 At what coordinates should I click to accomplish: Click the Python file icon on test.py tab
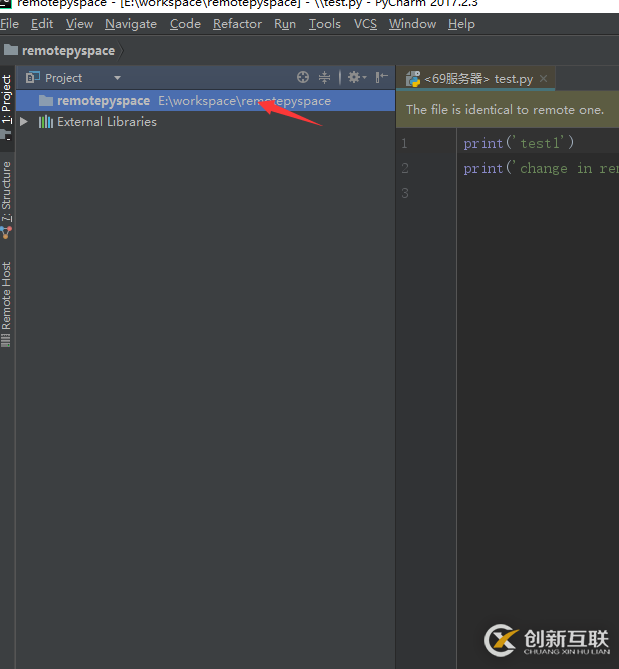pyautogui.click(x=413, y=79)
